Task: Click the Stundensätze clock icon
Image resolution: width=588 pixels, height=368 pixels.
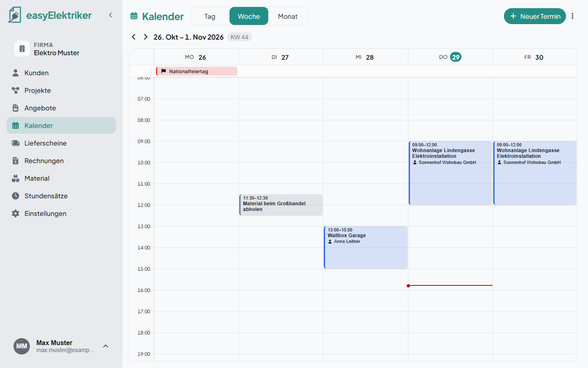Action: (16, 196)
